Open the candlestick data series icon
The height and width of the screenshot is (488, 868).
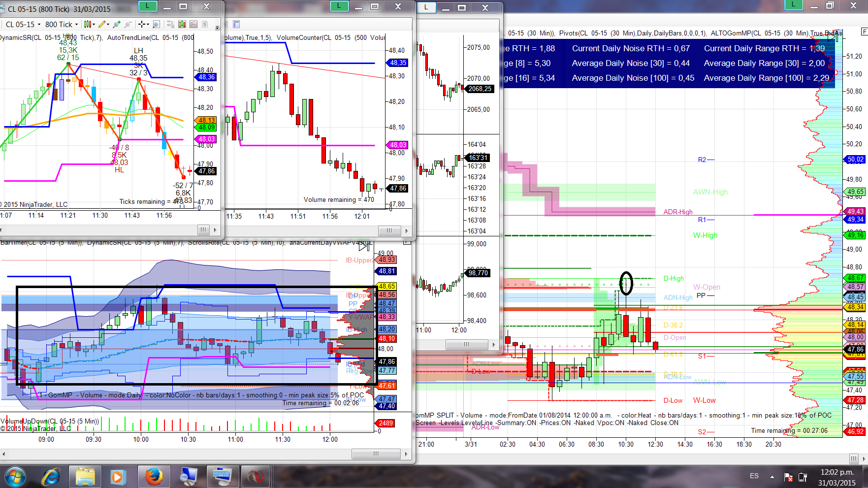pyautogui.click(x=182, y=24)
